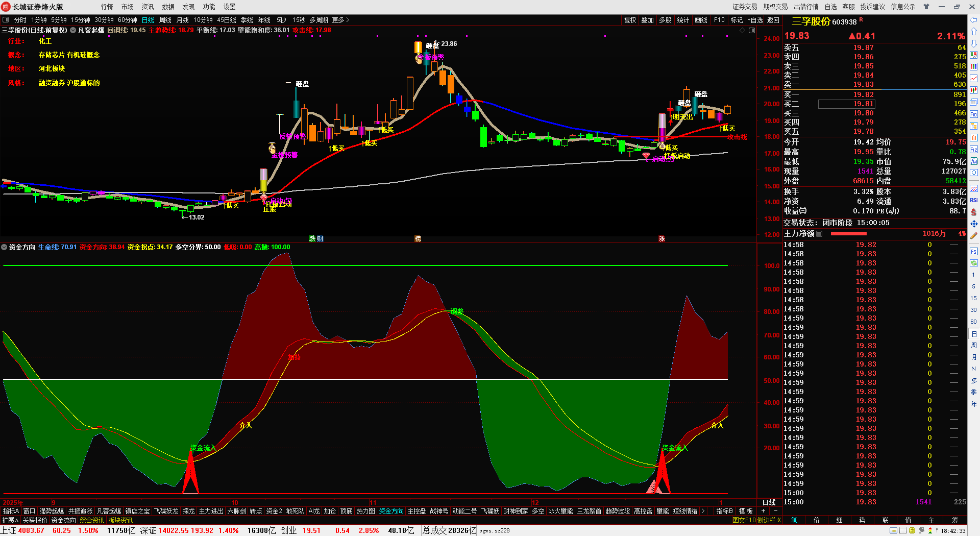Open the 功能 menu
Screen dimensions: 980x536
pyautogui.click(x=209, y=7)
